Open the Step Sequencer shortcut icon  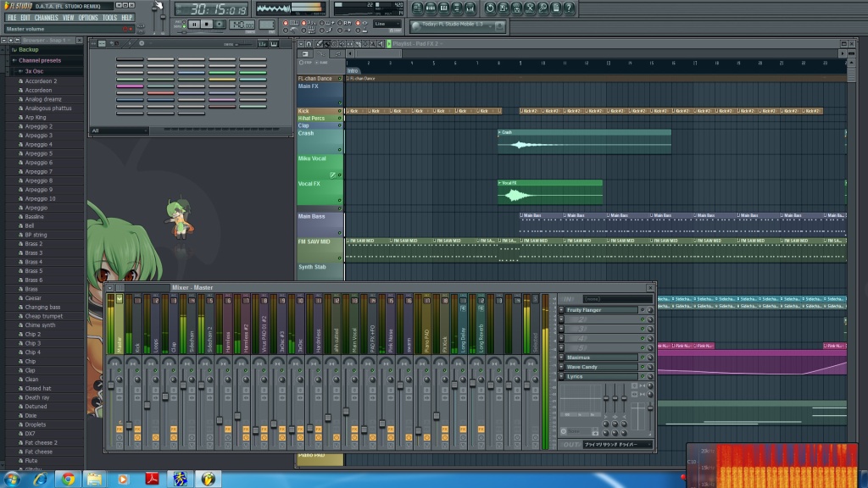coord(430,8)
